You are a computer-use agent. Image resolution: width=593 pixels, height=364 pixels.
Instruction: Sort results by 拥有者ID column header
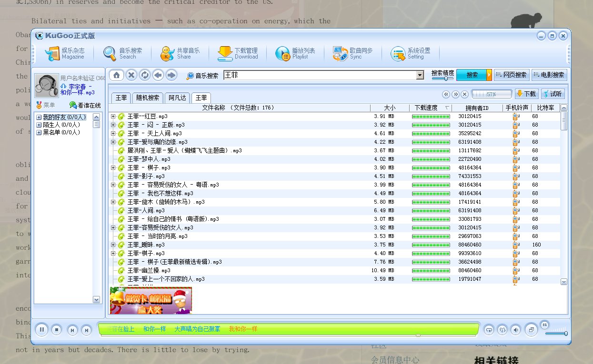(477, 108)
